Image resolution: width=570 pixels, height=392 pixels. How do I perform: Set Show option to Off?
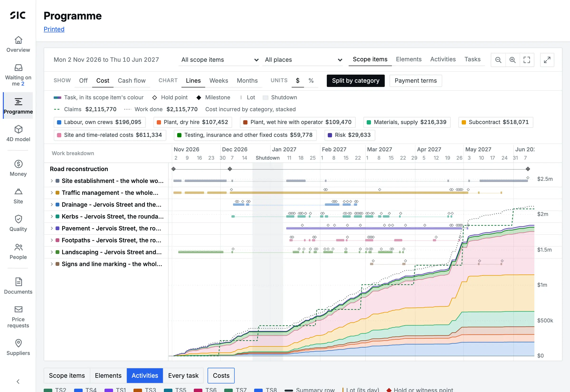coord(83,81)
